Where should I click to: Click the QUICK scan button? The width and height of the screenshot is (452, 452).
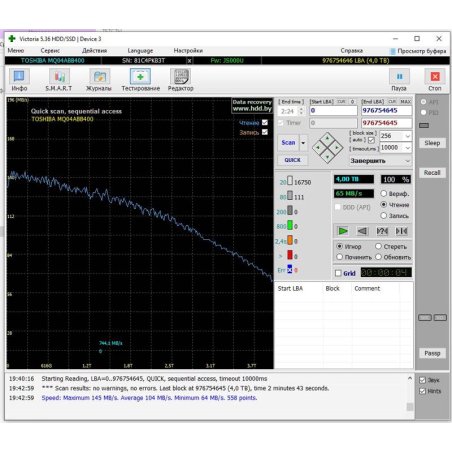(x=292, y=160)
